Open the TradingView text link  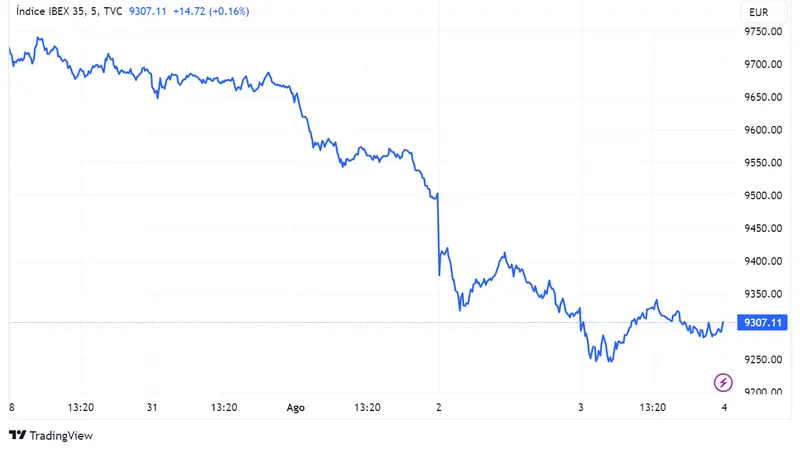(61, 435)
